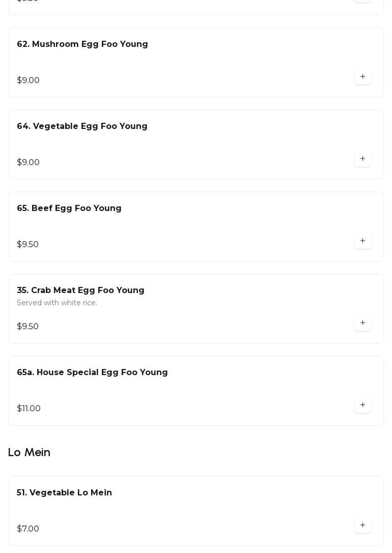This screenshot has width=392, height=553.
Task: Open the 65. Beef Egg Foo Young title
Action: tap(69, 208)
